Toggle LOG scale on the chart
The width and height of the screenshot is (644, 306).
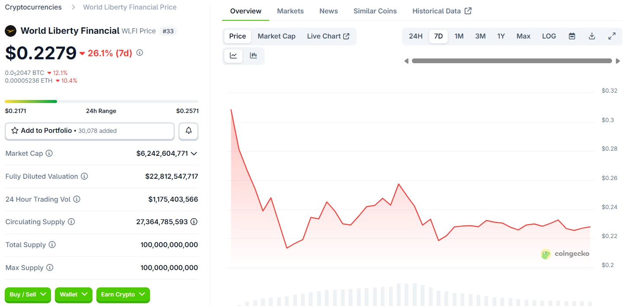click(x=549, y=36)
